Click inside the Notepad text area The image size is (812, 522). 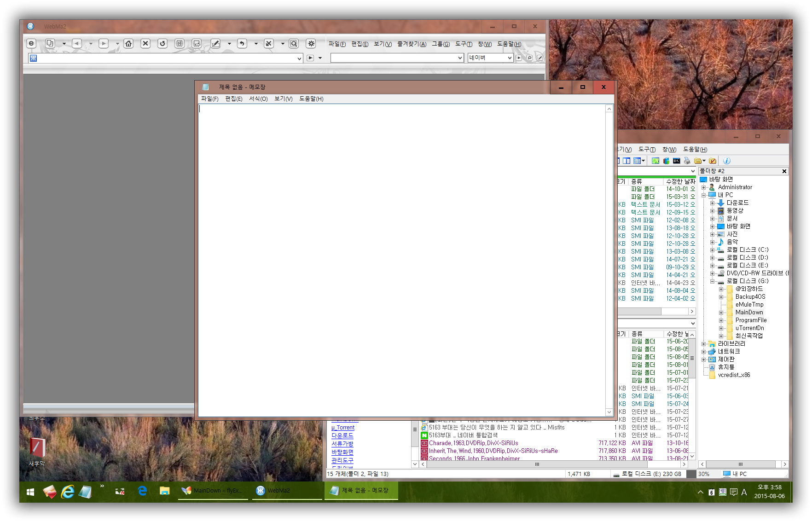tap(402, 260)
